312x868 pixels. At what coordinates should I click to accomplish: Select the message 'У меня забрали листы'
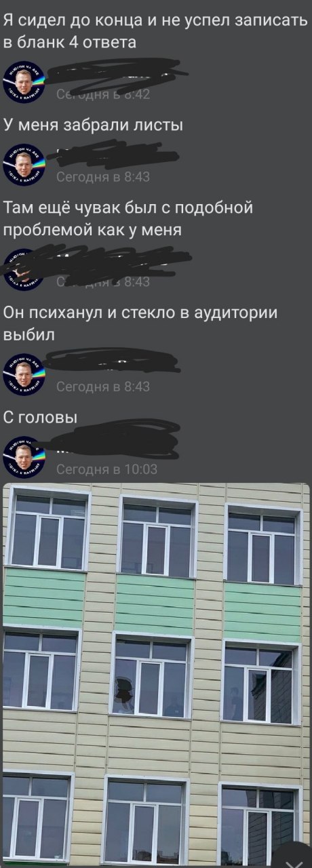(94, 125)
